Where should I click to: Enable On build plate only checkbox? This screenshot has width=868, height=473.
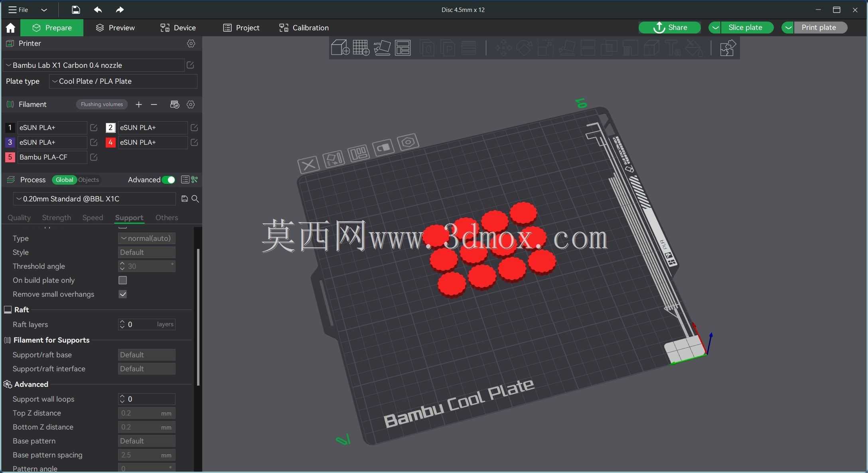(x=123, y=280)
